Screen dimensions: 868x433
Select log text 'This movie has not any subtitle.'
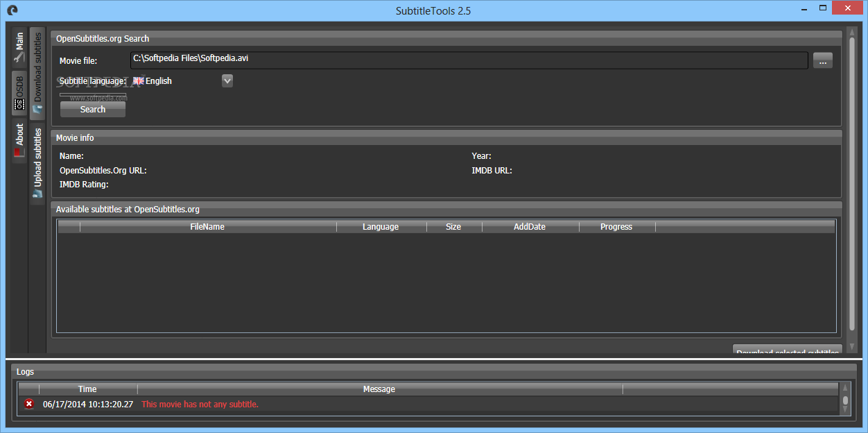[200, 405]
